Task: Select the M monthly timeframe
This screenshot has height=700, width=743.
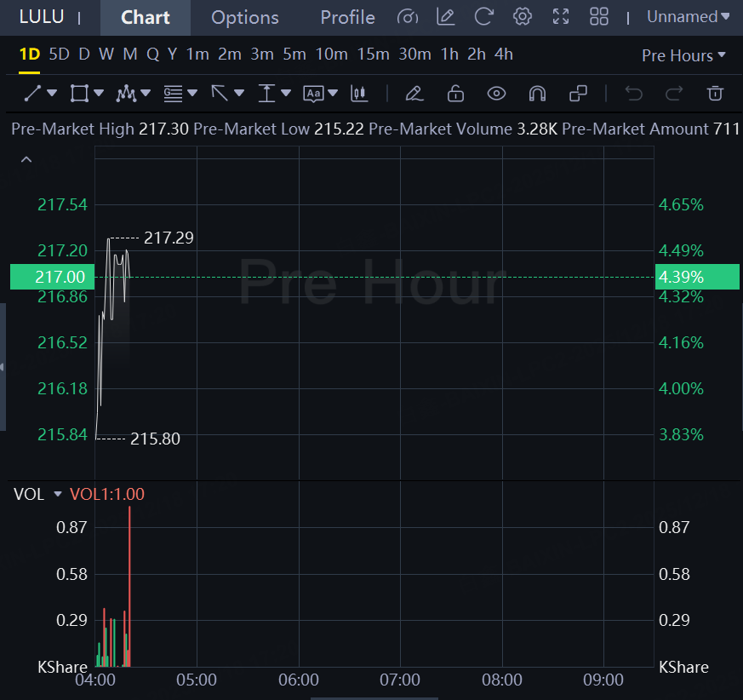Action: click(x=130, y=55)
